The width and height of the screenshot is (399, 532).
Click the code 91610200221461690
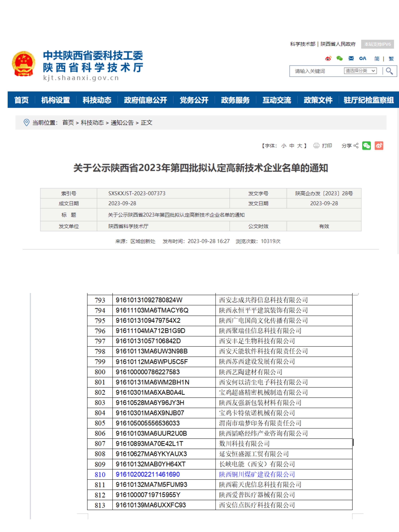[x=148, y=474]
